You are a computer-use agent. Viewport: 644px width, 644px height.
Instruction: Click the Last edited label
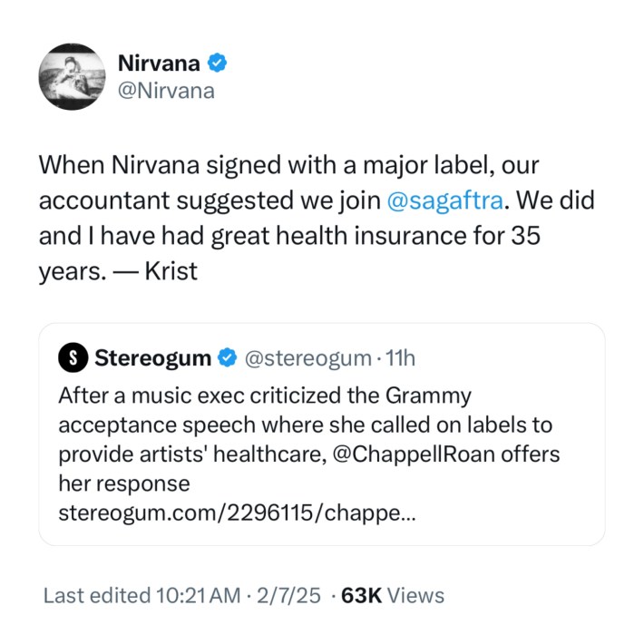point(96,595)
